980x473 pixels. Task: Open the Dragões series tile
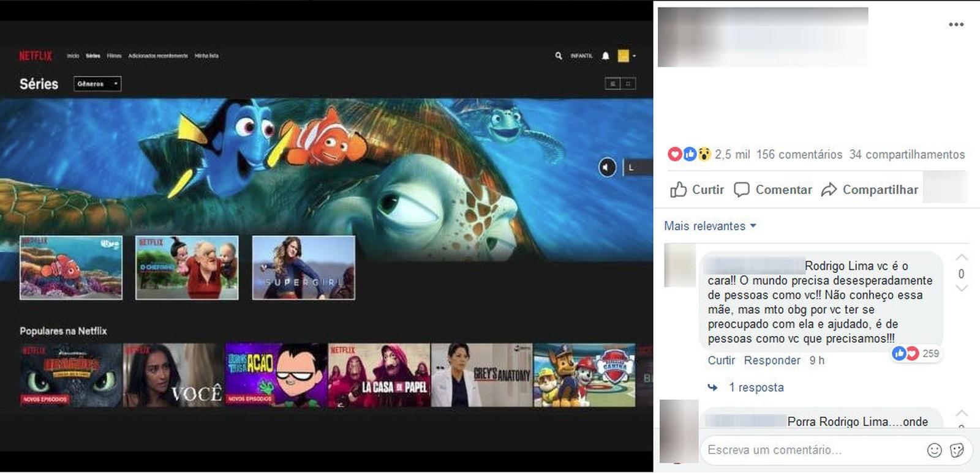click(71, 375)
